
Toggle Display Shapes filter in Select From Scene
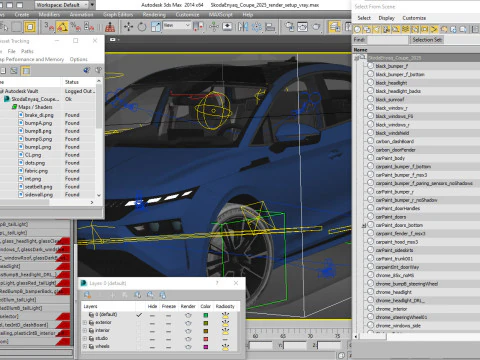pos(367,29)
